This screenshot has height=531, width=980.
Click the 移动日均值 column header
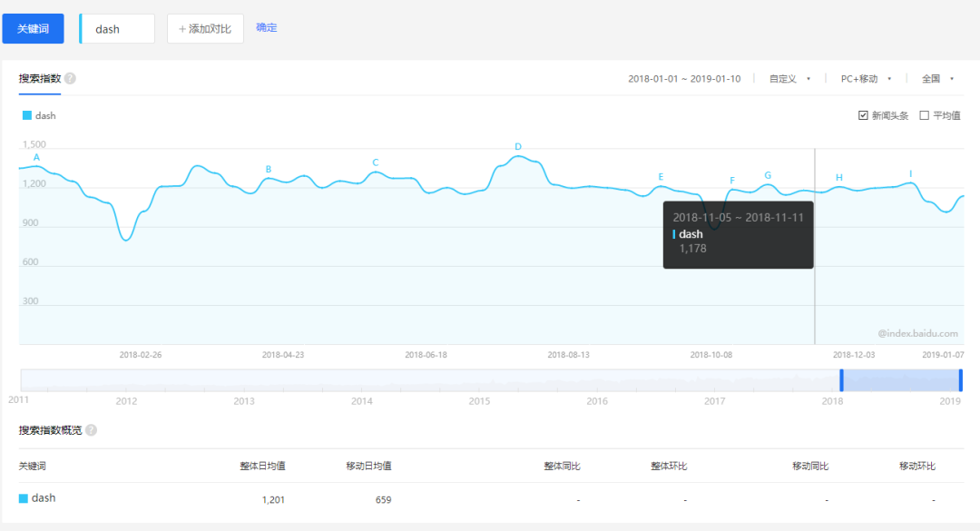(x=368, y=466)
